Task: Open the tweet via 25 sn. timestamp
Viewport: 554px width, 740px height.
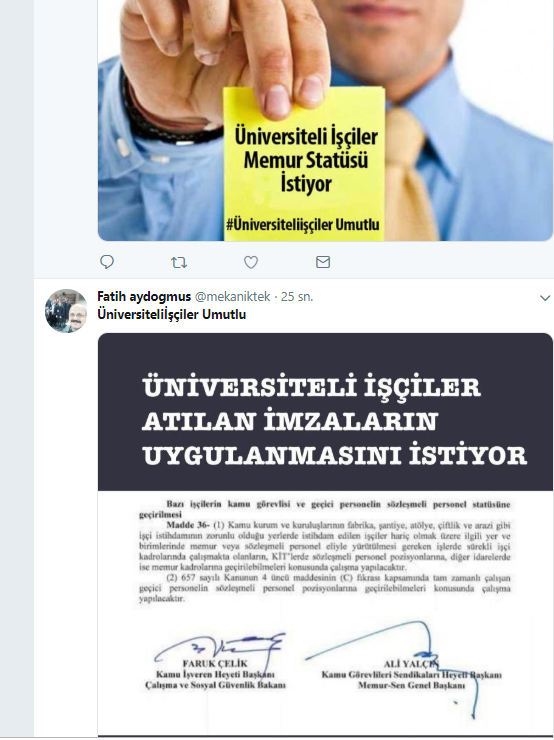Action: [297, 296]
